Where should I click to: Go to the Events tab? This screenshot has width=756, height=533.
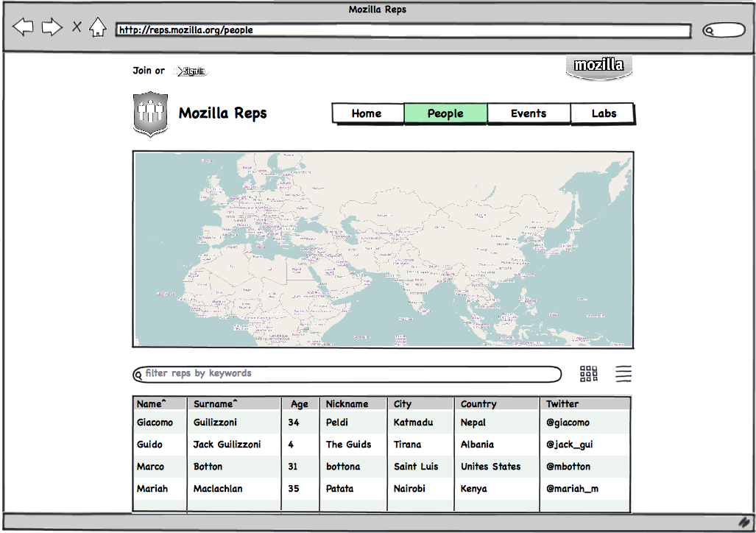pyautogui.click(x=529, y=114)
